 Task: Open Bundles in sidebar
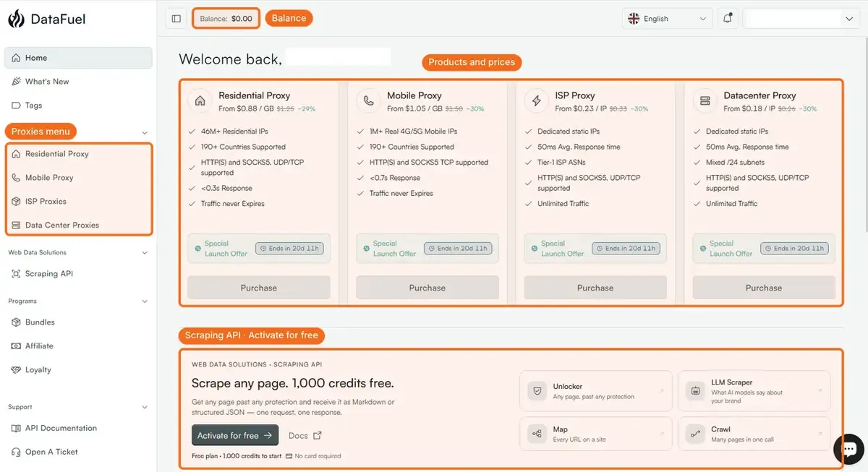click(78, 322)
